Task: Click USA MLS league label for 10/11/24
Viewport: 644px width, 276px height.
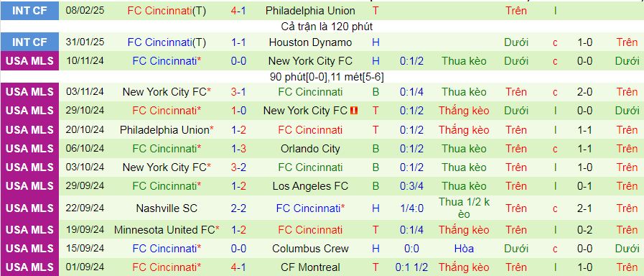Action: [x=29, y=61]
